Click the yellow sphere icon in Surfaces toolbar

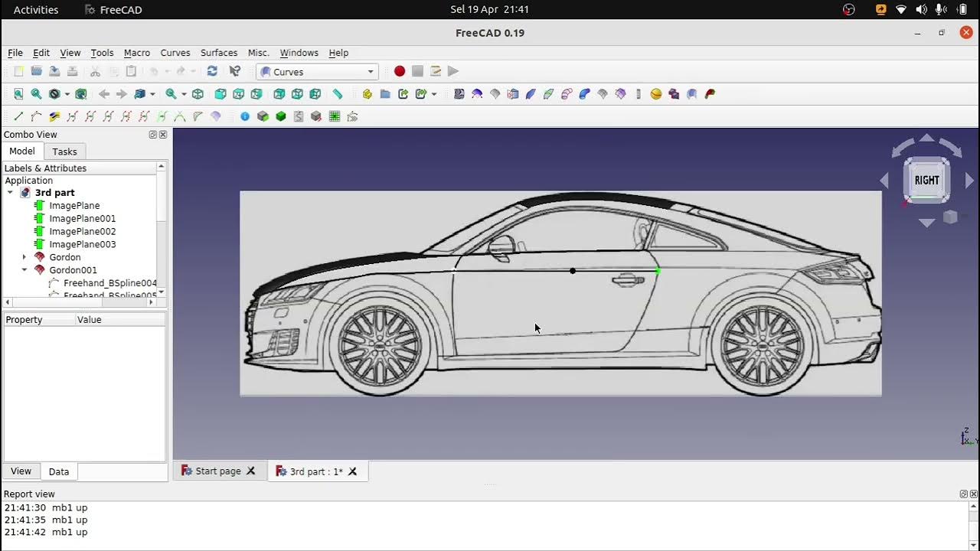pyautogui.click(x=656, y=94)
